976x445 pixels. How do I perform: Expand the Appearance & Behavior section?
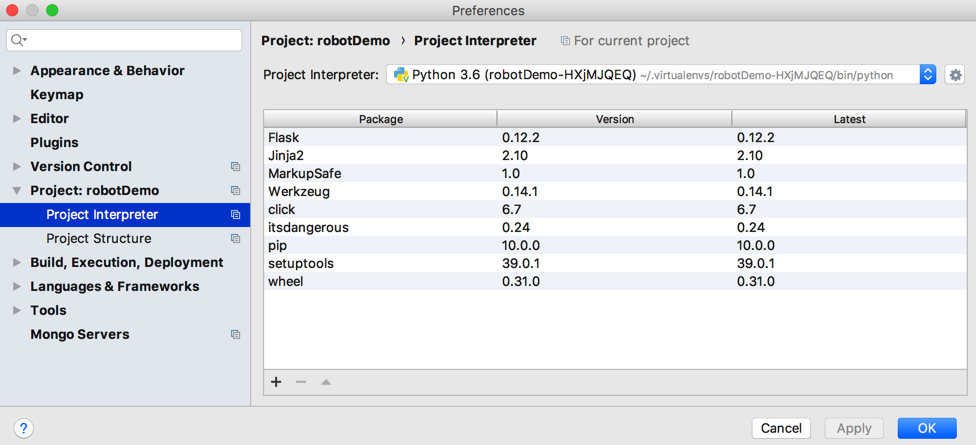[17, 71]
